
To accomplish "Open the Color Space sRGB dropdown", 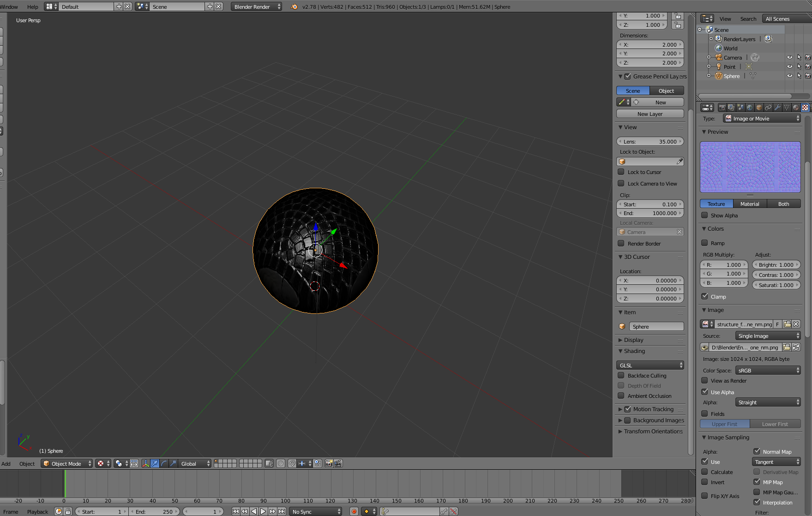I will coord(768,370).
